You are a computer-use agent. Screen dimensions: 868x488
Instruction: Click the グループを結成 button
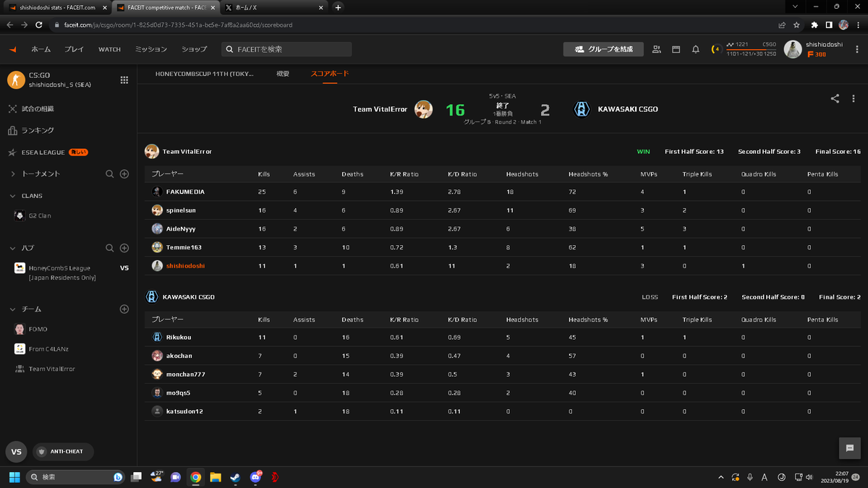[603, 49]
